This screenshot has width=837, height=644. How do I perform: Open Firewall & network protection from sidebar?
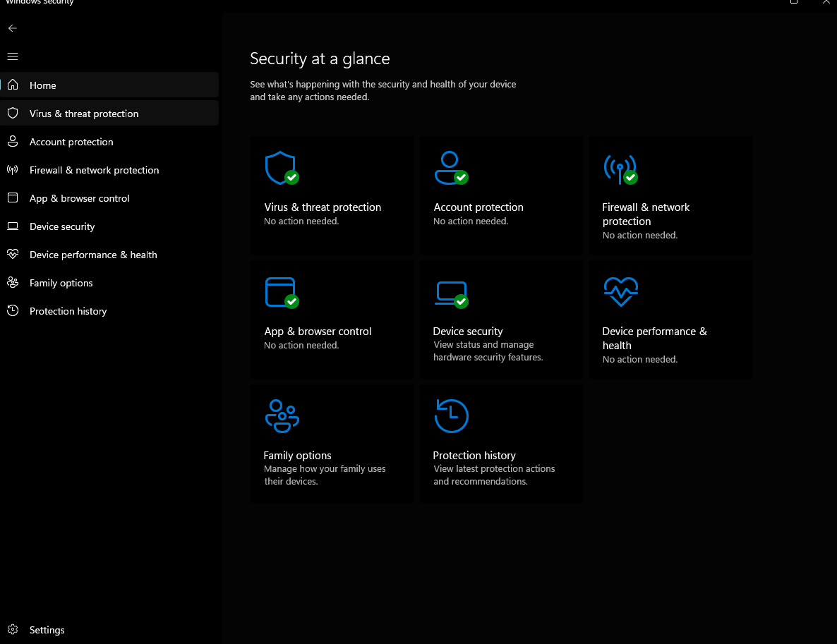[x=109, y=170]
